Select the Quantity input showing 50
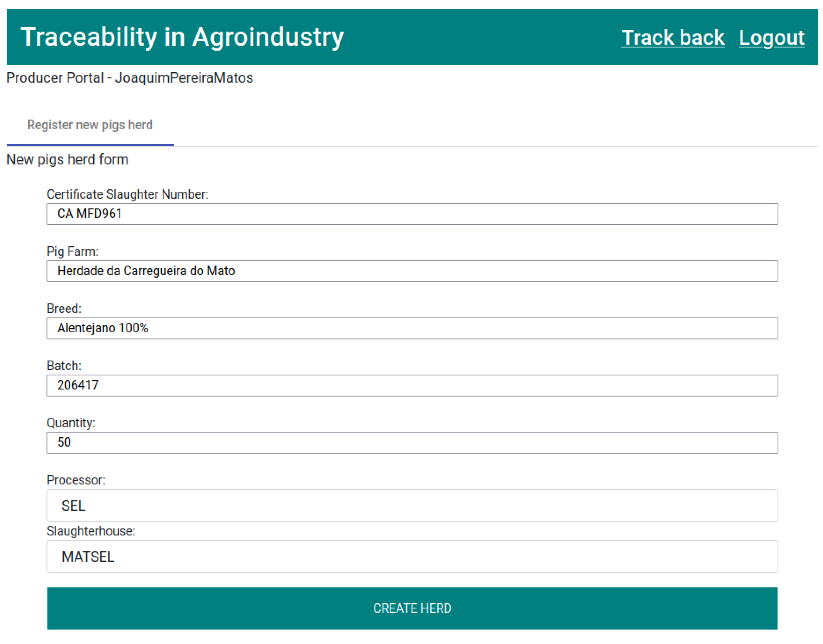 (412, 442)
